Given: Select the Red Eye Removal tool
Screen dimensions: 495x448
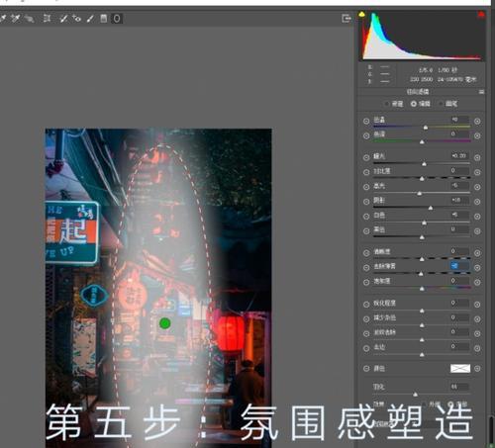Looking at the screenshot, I should point(76,19).
